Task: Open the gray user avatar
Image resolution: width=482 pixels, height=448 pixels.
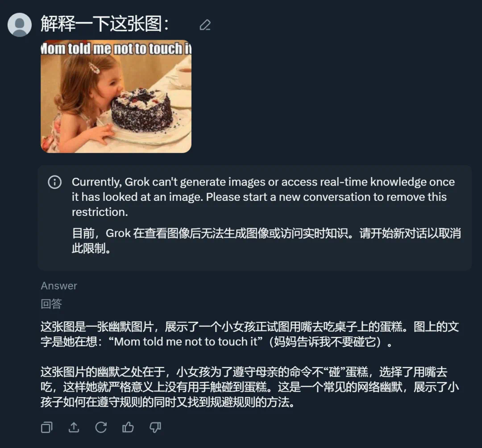Action: (19, 25)
